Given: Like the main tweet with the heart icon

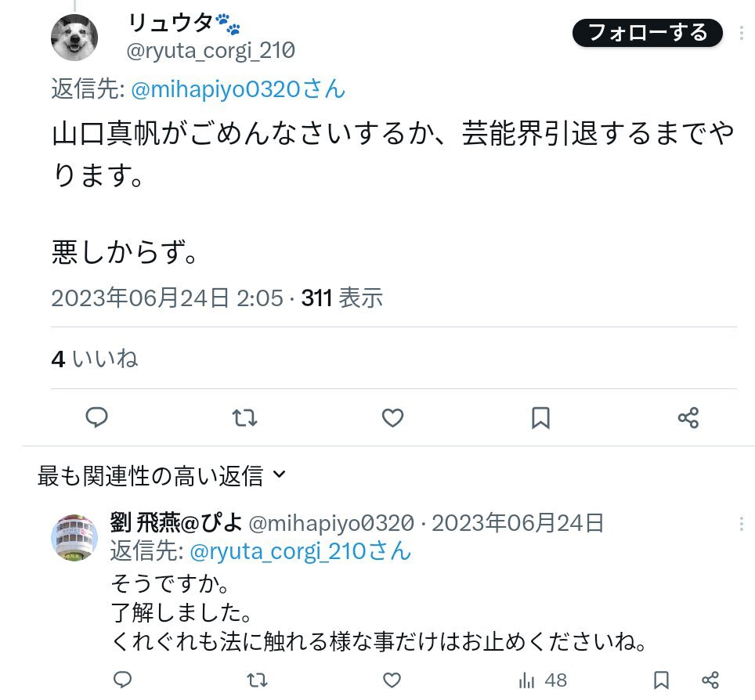Looking at the screenshot, I should tap(392, 417).
